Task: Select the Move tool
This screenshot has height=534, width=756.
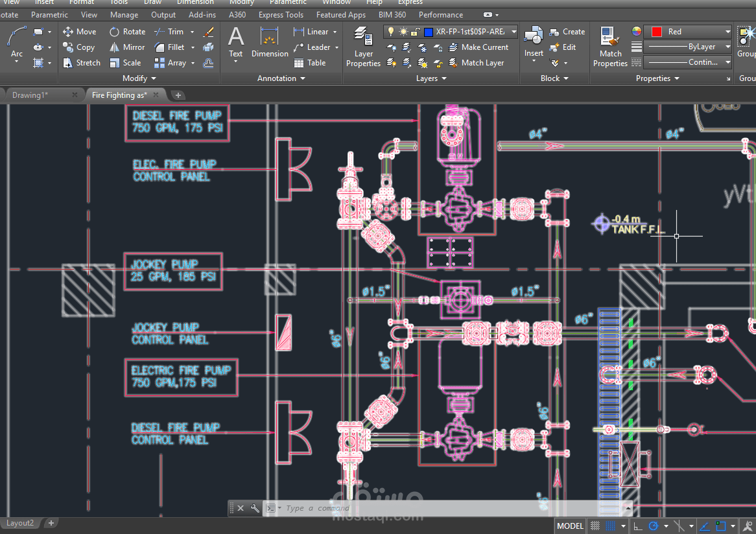Action: 80,32
